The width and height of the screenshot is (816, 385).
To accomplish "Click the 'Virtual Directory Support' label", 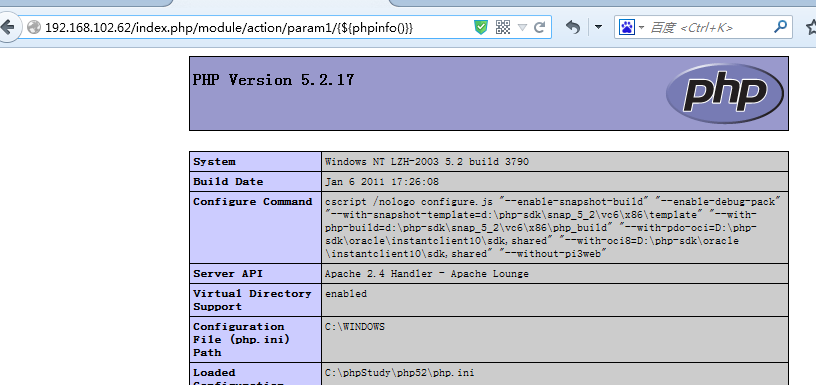I will [x=252, y=300].
